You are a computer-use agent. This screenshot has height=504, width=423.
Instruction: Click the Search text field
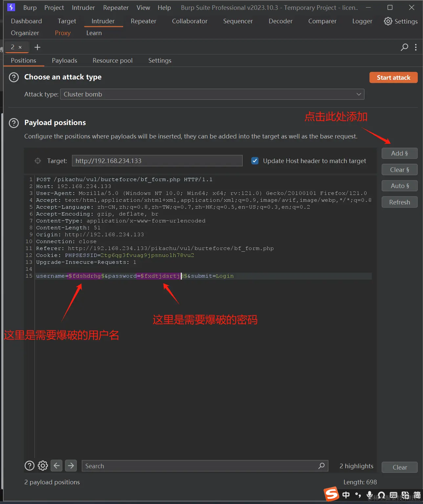[205, 466]
